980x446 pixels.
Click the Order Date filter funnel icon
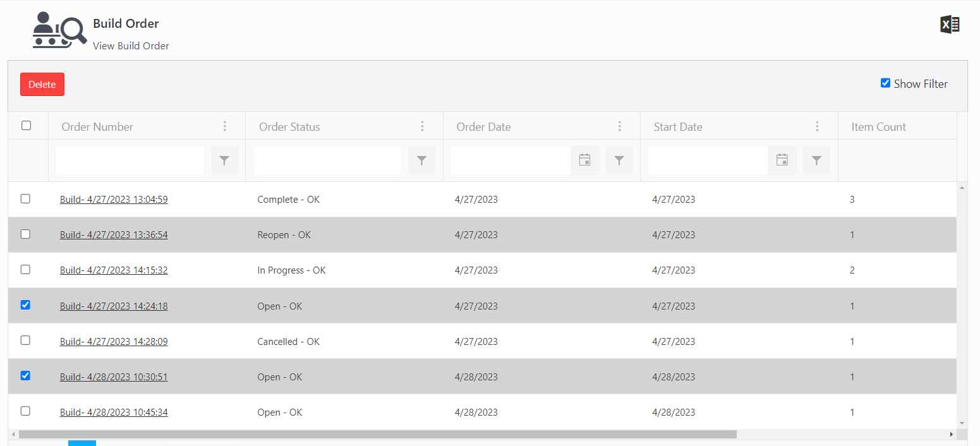point(619,160)
